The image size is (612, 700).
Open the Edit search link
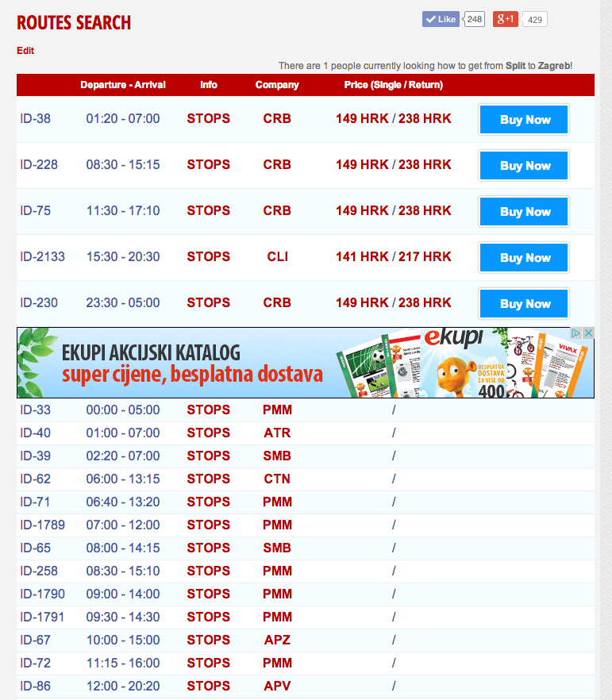point(25,51)
